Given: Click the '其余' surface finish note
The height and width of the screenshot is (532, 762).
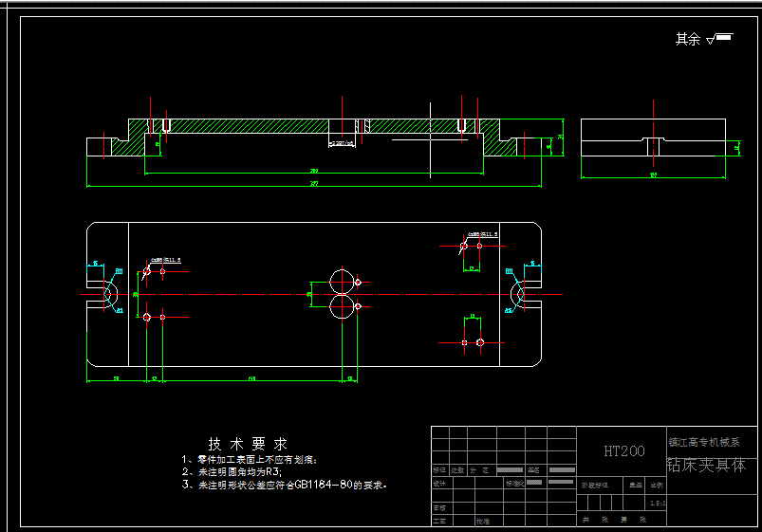Looking at the screenshot, I should (688, 39).
